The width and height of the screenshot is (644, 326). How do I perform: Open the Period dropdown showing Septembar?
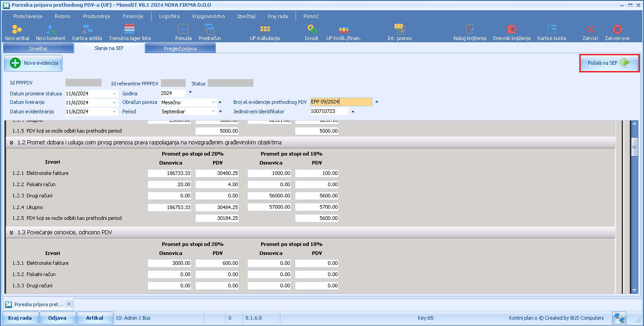(213, 112)
